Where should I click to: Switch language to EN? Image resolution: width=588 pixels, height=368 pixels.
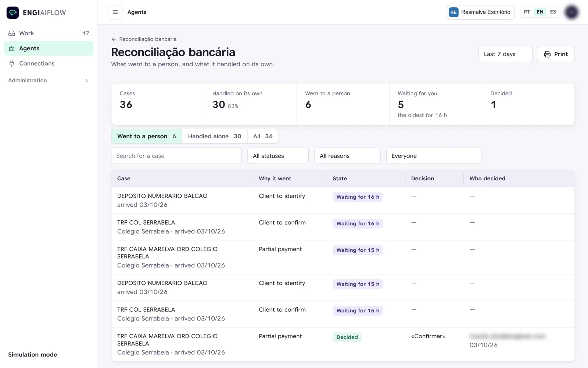point(540,12)
